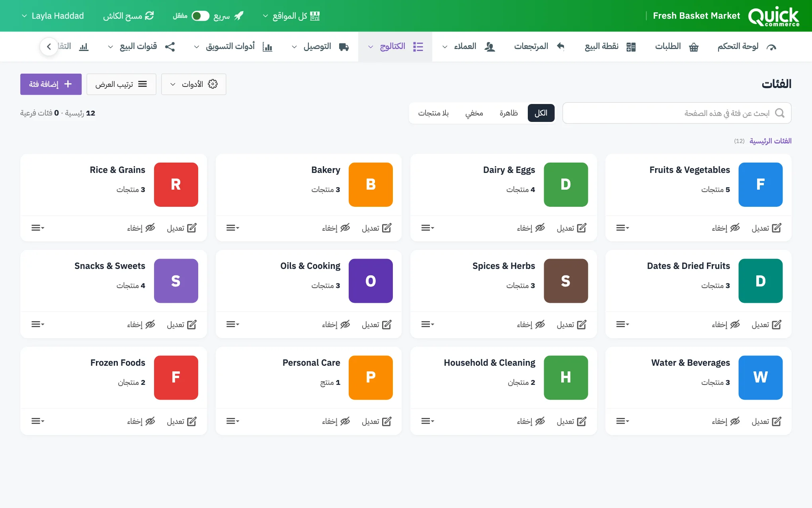Click the catalog list icon
The width and height of the screenshot is (812, 508).
[x=418, y=47]
